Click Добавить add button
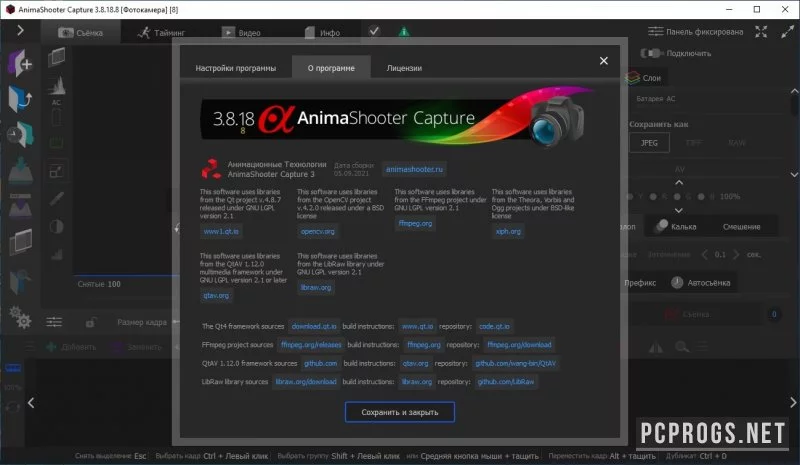The width and height of the screenshot is (800, 465). 70,347
